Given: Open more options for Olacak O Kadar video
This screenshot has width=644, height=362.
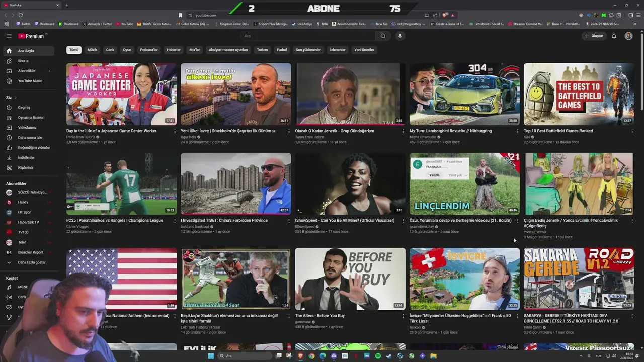Looking at the screenshot, I should click(x=403, y=131).
